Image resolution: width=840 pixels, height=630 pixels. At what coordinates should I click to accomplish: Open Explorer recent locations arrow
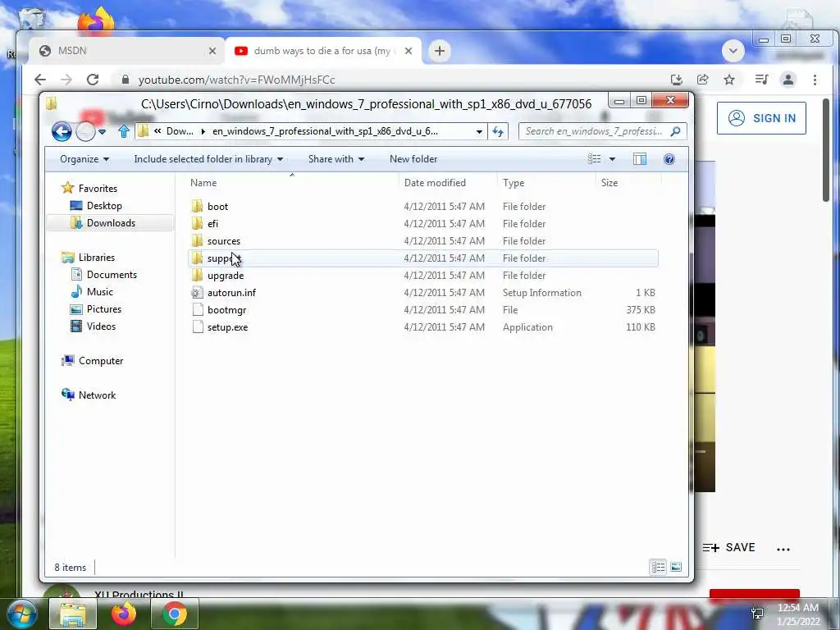click(x=103, y=132)
